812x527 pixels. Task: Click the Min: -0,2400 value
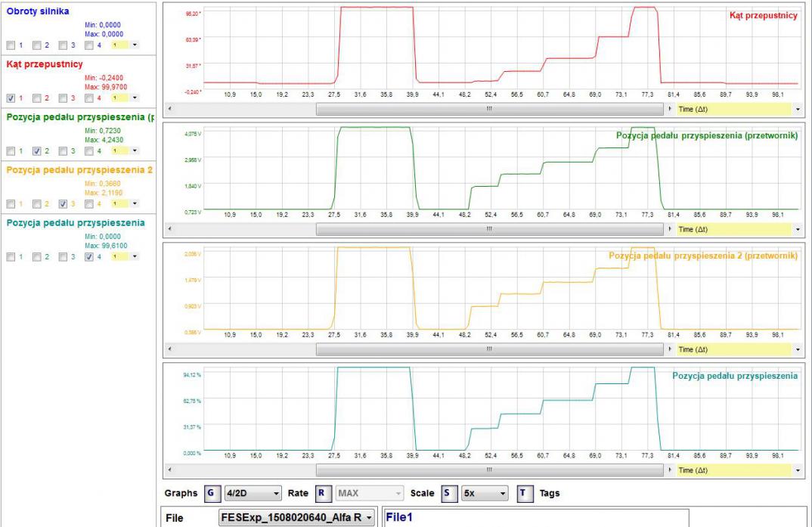pos(104,78)
